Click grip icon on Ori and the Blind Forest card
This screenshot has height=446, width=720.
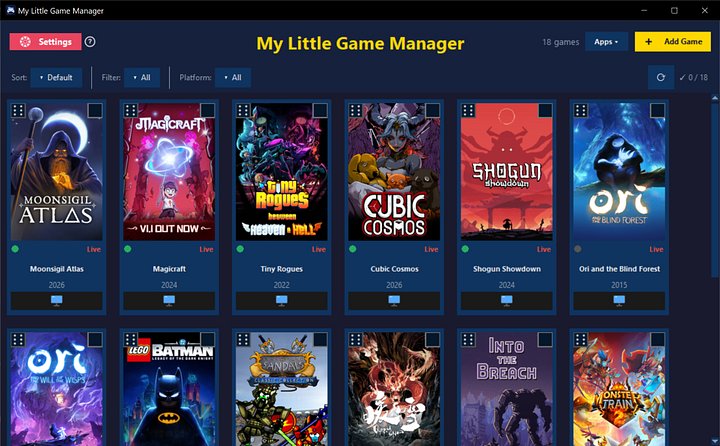click(x=580, y=111)
